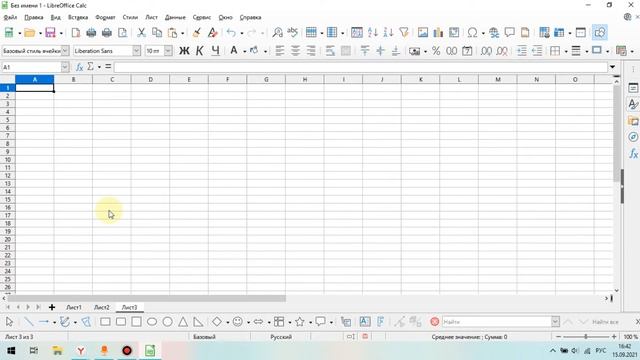Click the background color swatch icon
The height and width of the screenshot is (360, 640).
point(254,51)
